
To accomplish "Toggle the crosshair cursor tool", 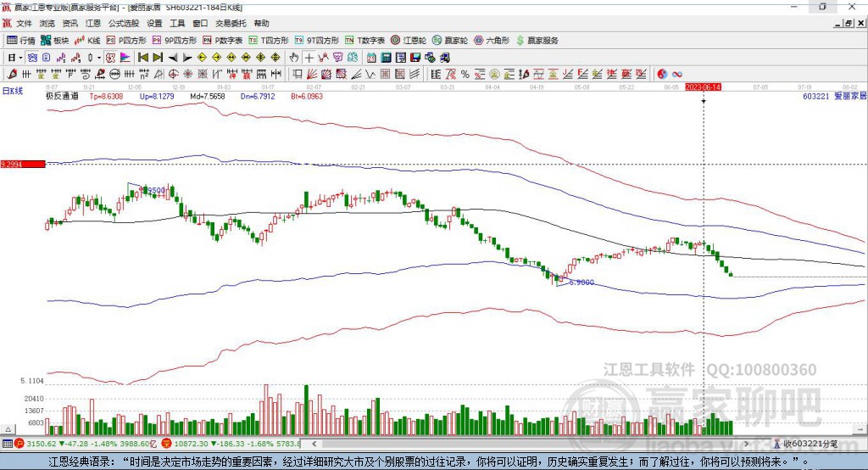I will 309,58.
